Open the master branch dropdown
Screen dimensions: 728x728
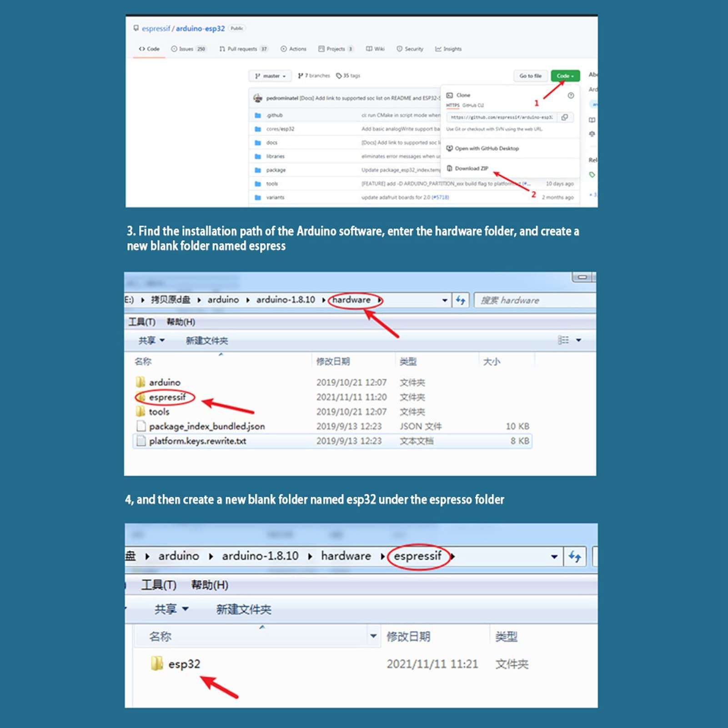tap(270, 76)
